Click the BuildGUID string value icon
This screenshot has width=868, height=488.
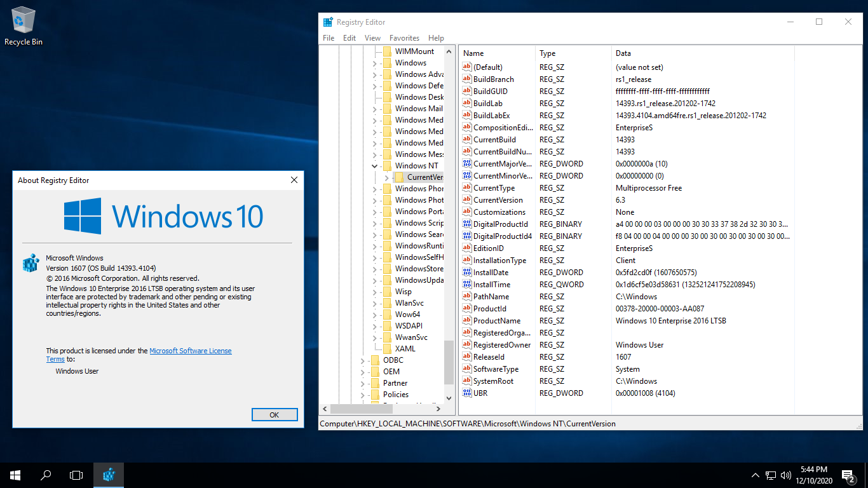pos(467,91)
